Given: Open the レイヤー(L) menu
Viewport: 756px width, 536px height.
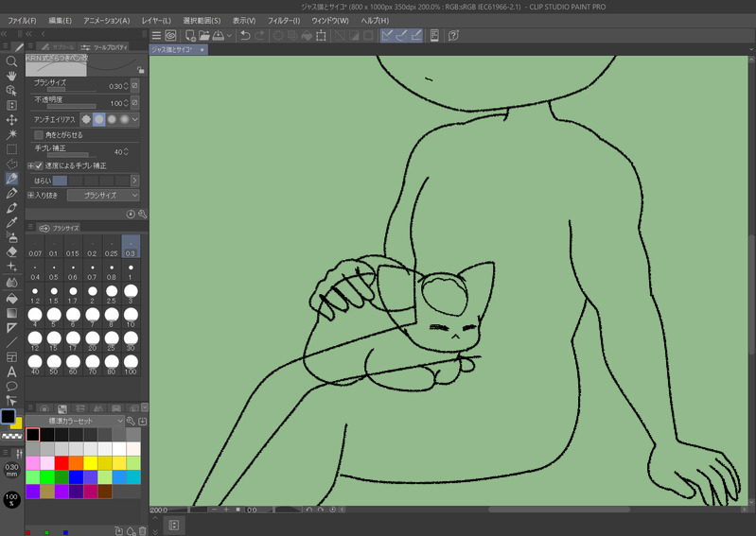Looking at the screenshot, I should point(156,21).
